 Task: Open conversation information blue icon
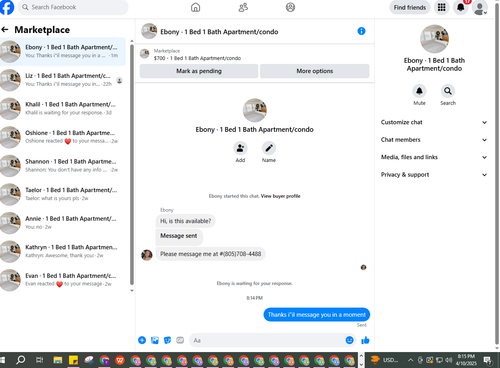pyautogui.click(x=361, y=31)
